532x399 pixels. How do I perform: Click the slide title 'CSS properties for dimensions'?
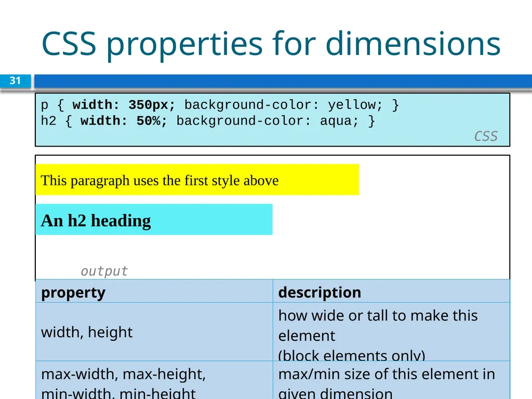(x=271, y=44)
